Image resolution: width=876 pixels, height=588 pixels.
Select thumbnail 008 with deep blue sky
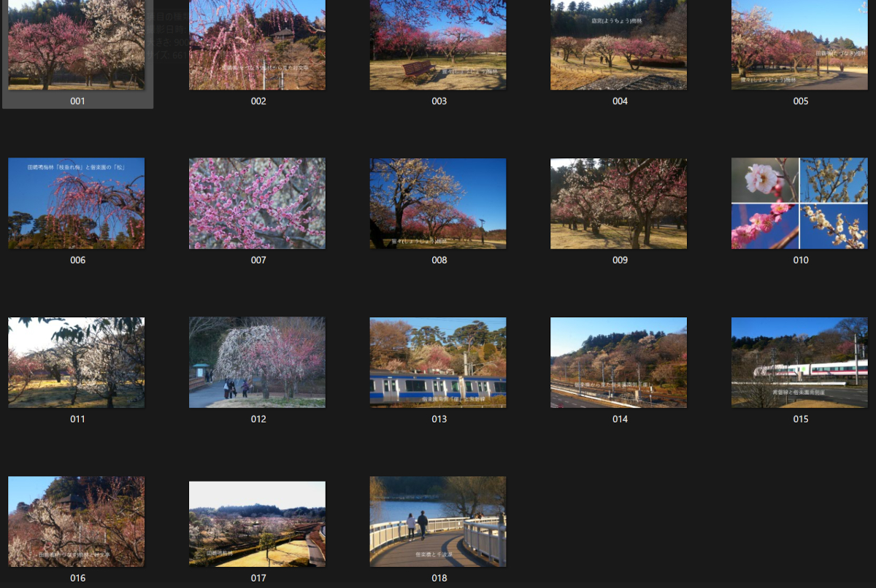pos(438,204)
